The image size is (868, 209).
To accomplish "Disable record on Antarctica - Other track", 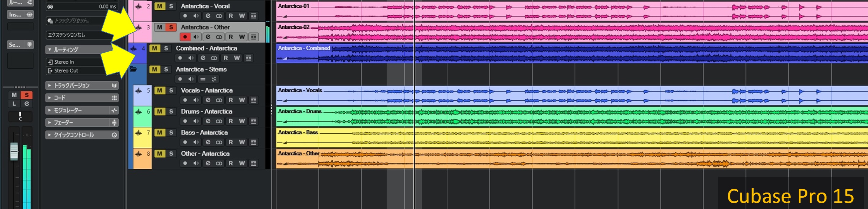I will (x=185, y=37).
